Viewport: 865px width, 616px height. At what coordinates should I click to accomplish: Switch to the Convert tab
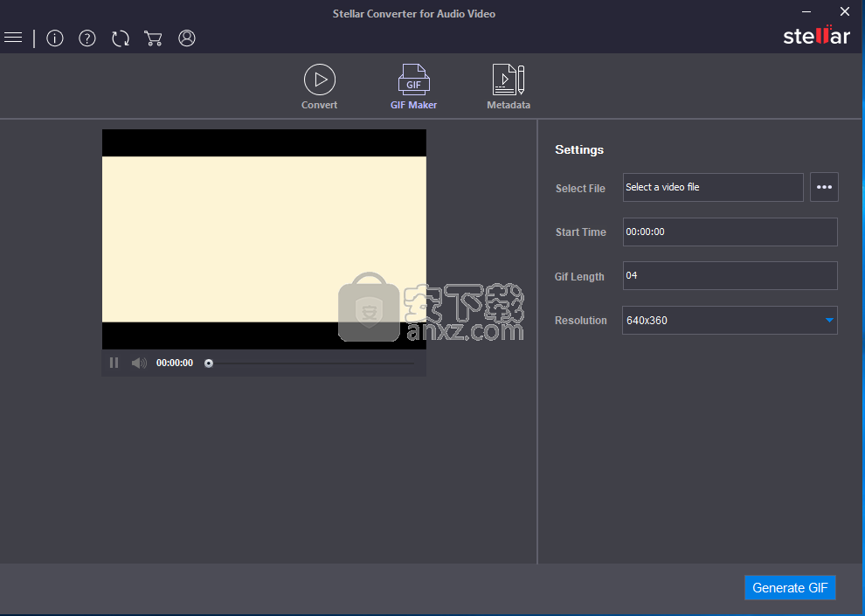click(320, 87)
